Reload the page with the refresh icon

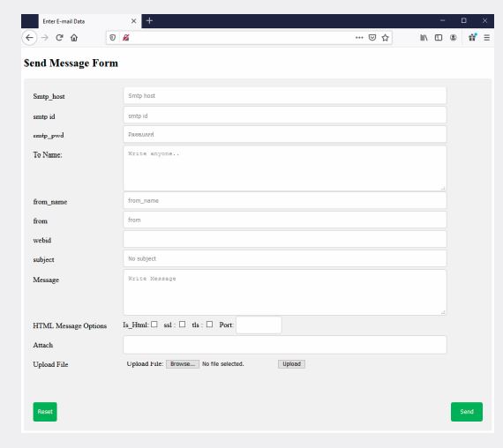(x=59, y=38)
